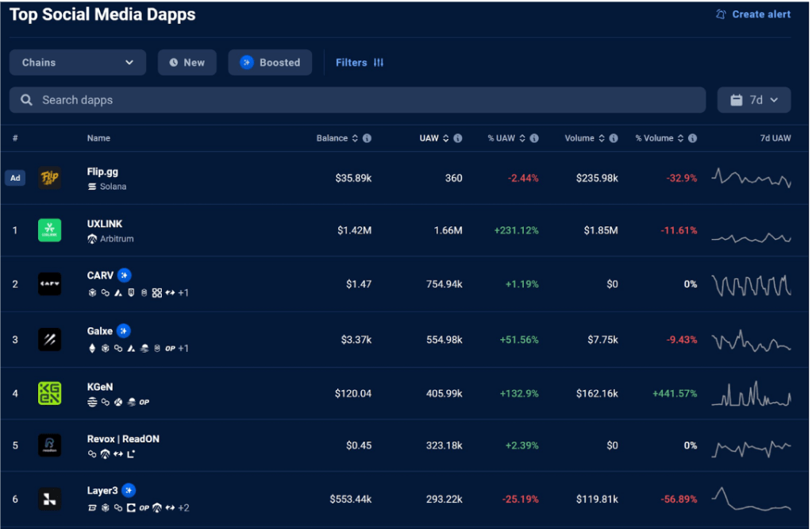Click the $553.44k balance value

point(351,500)
